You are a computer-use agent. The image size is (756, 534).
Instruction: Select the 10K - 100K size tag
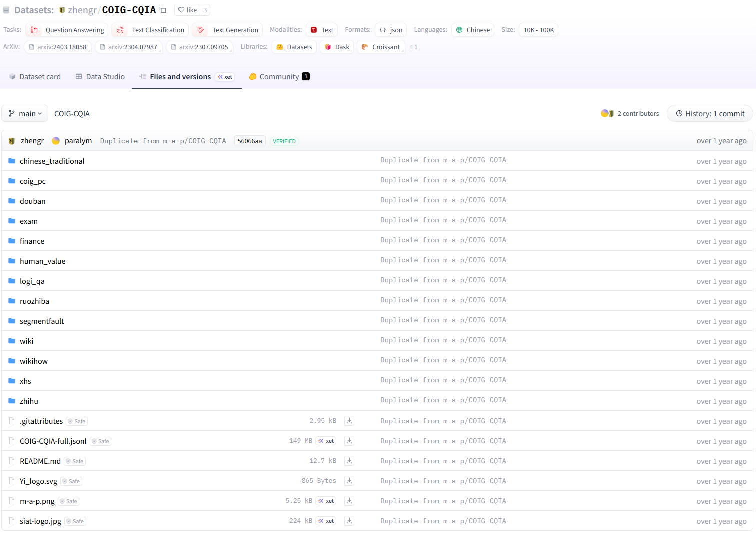click(x=538, y=30)
